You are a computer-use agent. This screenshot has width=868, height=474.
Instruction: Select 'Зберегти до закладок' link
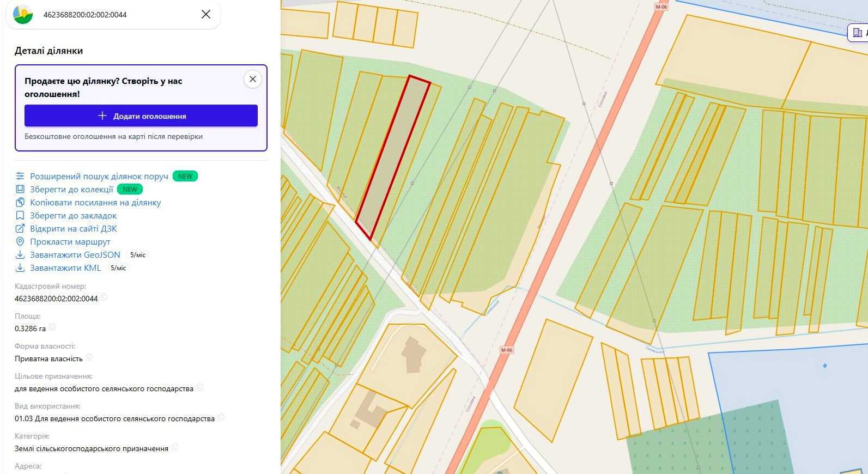(x=73, y=215)
